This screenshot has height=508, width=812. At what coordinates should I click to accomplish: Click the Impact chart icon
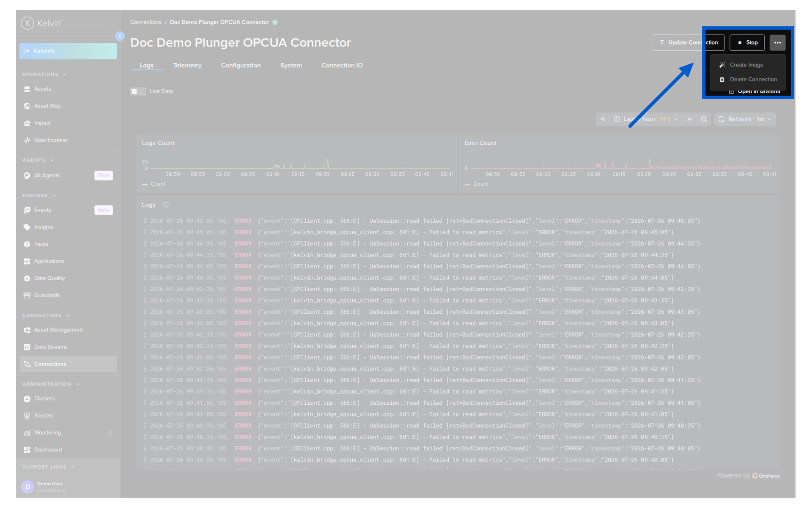(x=27, y=123)
